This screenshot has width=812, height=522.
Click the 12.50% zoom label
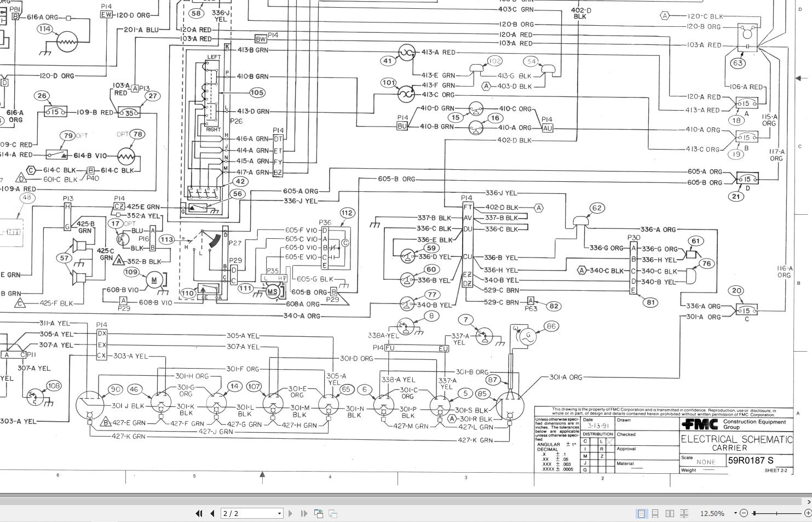pos(713,513)
